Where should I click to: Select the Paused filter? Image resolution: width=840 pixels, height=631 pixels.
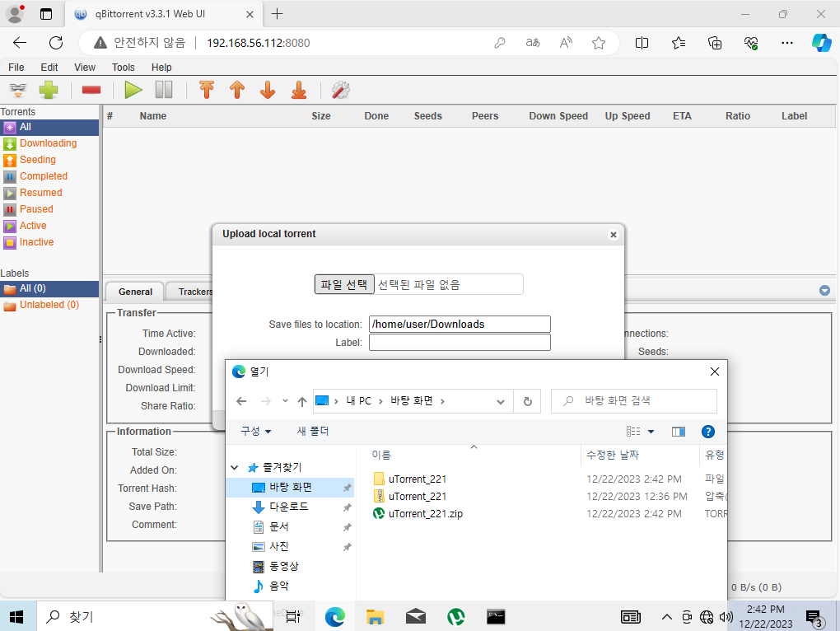36,209
